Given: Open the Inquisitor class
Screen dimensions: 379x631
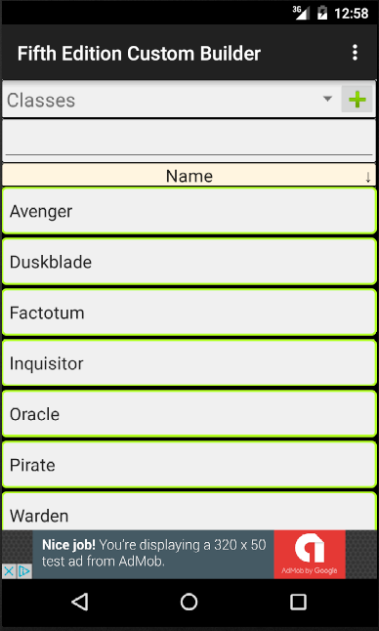Looking at the screenshot, I should tap(189, 363).
